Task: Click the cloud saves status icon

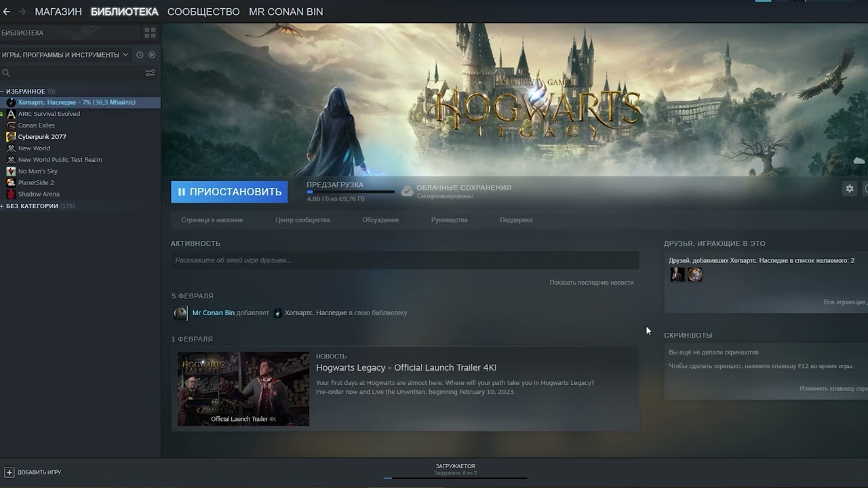Action: click(x=407, y=191)
